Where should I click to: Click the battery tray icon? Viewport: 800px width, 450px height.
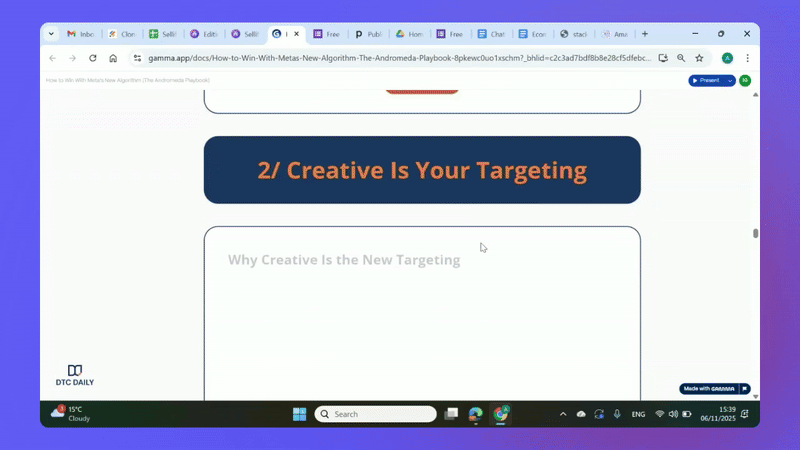click(x=687, y=414)
